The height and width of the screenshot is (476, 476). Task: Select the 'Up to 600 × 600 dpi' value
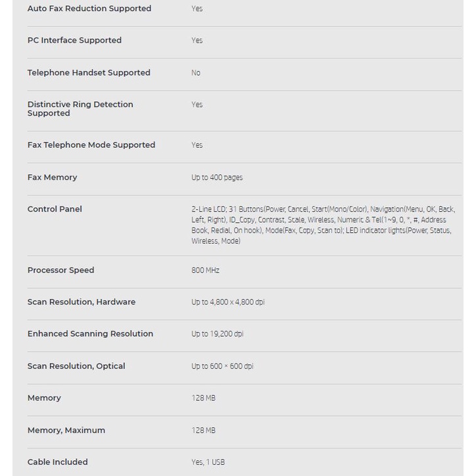(222, 366)
